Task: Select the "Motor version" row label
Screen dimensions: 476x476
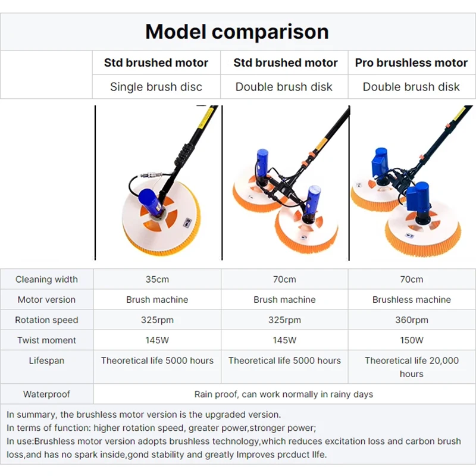Action: click(x=46, y=300)
